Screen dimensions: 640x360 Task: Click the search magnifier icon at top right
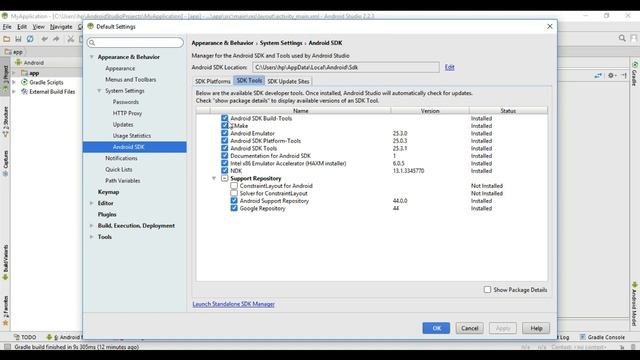(622, 38)
